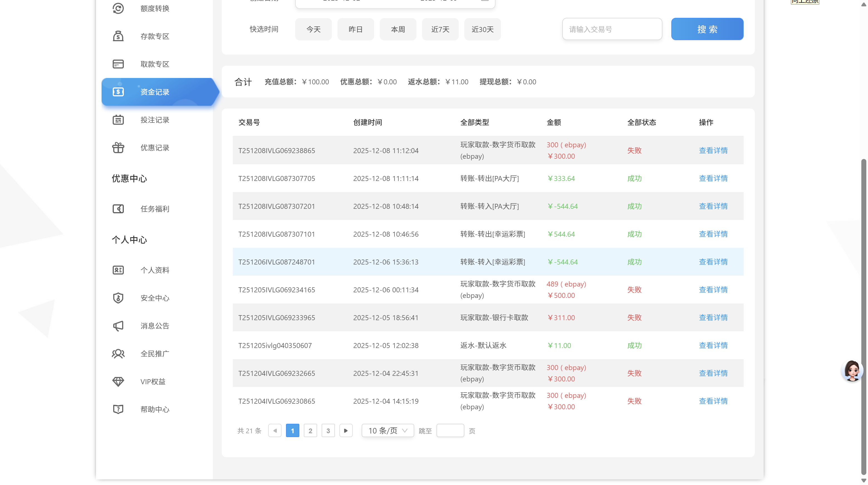Click the 取款专区 withdrawal icon
868x485 pixels.
tap(118, 64)
